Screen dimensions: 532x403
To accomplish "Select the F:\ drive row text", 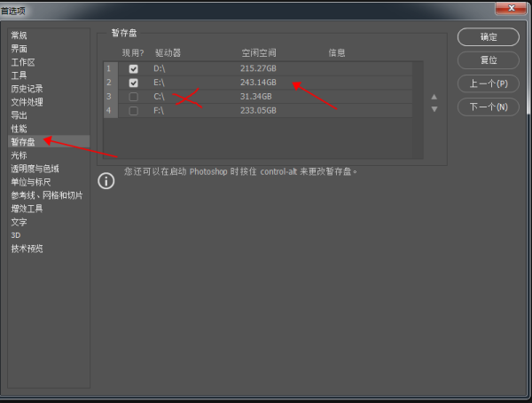I will coord(159,110).
